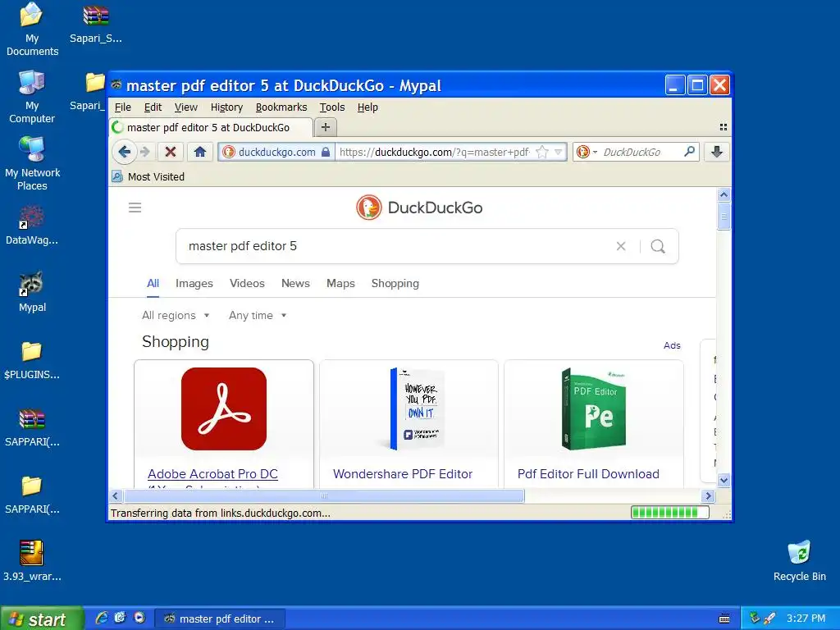Open the search engine selector dropdown
The image size is (840, 630).
(x=587, y=152)
